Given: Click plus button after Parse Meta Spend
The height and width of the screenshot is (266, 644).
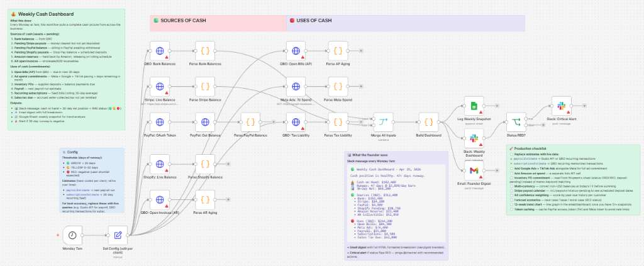Looking at the screenshot, I should coord(361,87).
